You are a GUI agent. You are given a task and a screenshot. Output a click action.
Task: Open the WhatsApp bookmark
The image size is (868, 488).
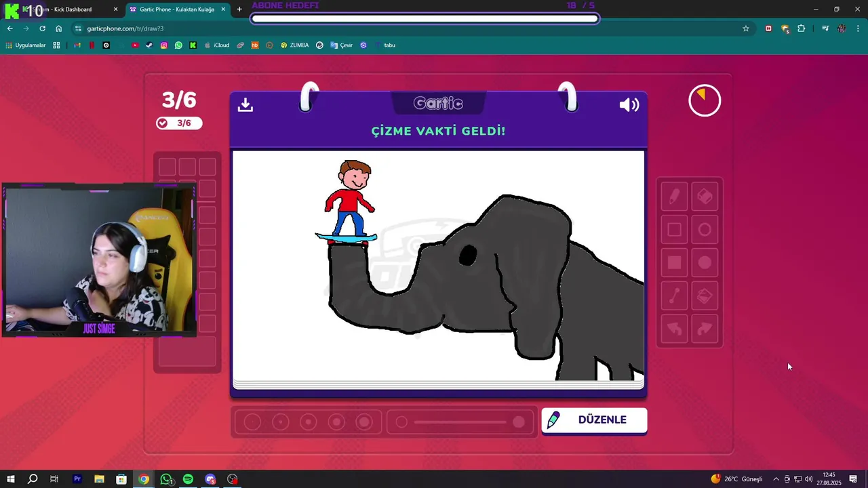(x=178, y=45)
